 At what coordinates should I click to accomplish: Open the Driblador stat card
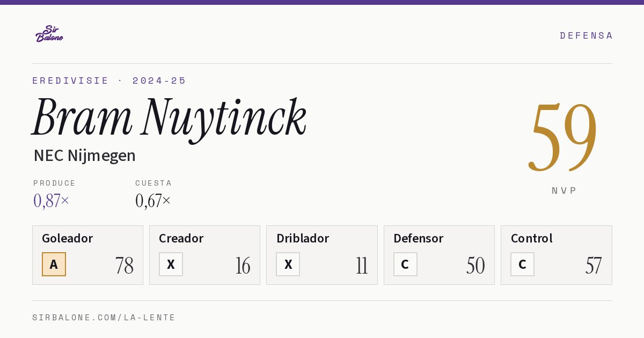(x=322, y=255)
